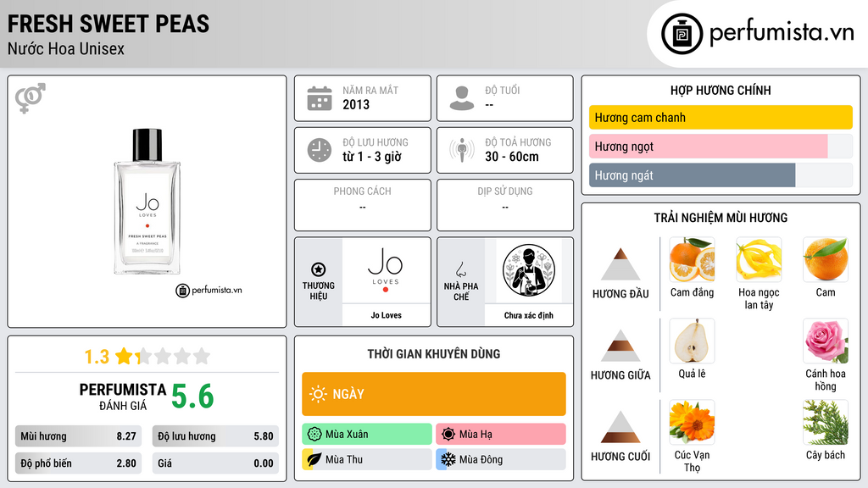Click the unisex gender symbol icon
The height and width of the screenshot is (488, 868).
pos(31,98)
